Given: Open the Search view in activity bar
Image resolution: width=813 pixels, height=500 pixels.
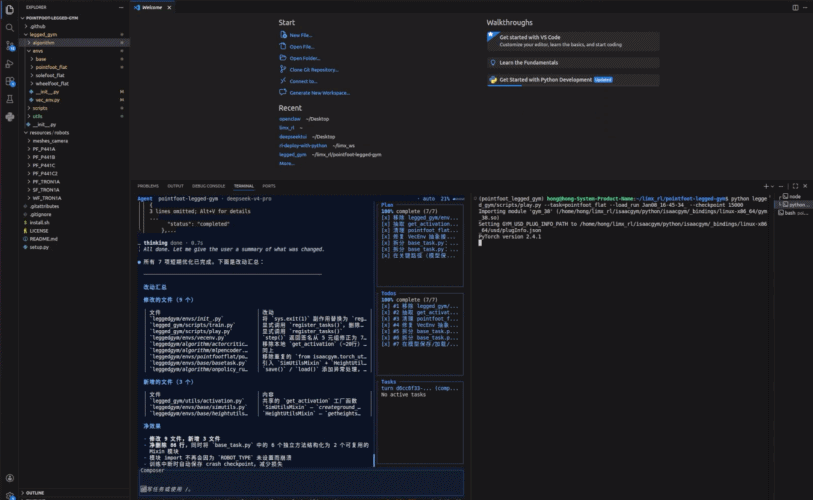Looking at the screenshot, I should point(9,27).
